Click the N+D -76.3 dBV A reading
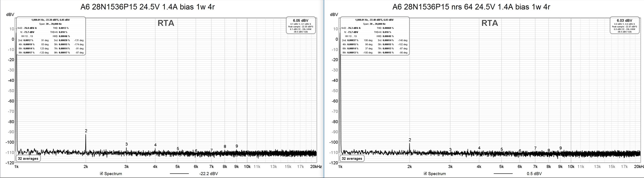644x178 pixels. (354, 28)
